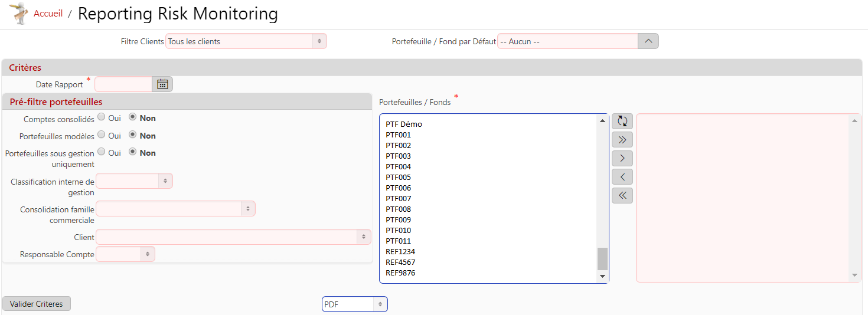This screenshot has height=315, width=868.
Task: Remove all portfolios with double left arrow
Action: coord(622,195)
